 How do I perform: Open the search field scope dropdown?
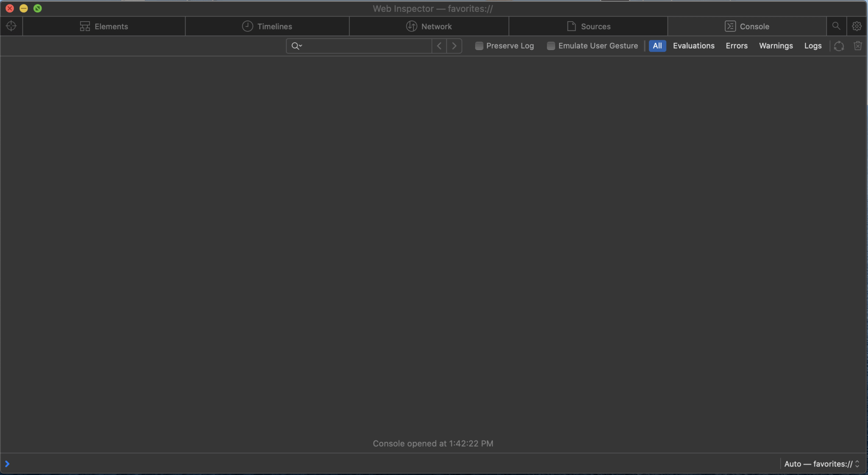pos(297,46)
